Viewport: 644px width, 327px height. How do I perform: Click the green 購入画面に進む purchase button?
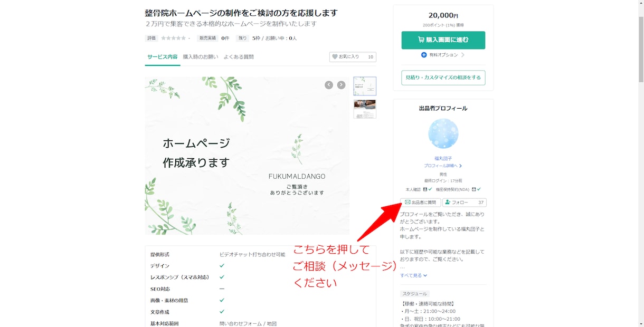[443, 40]
